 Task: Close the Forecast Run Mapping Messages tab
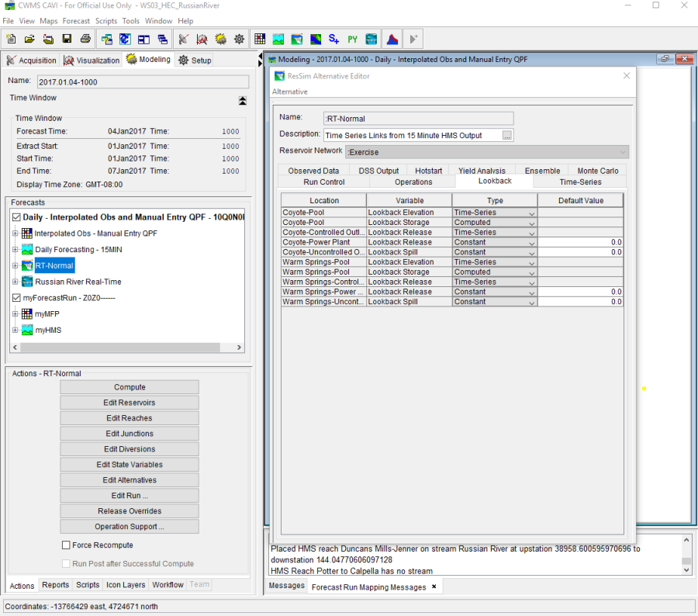point(434,587)
